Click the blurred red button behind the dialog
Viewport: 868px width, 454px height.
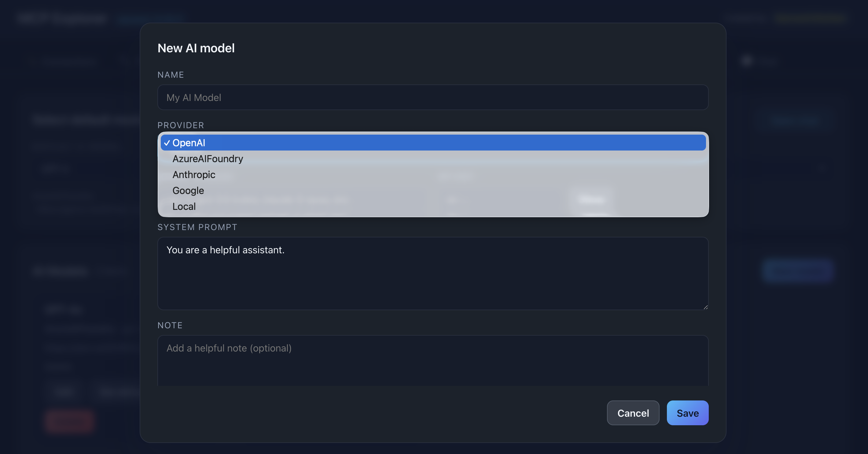click(x=69, y=421)
